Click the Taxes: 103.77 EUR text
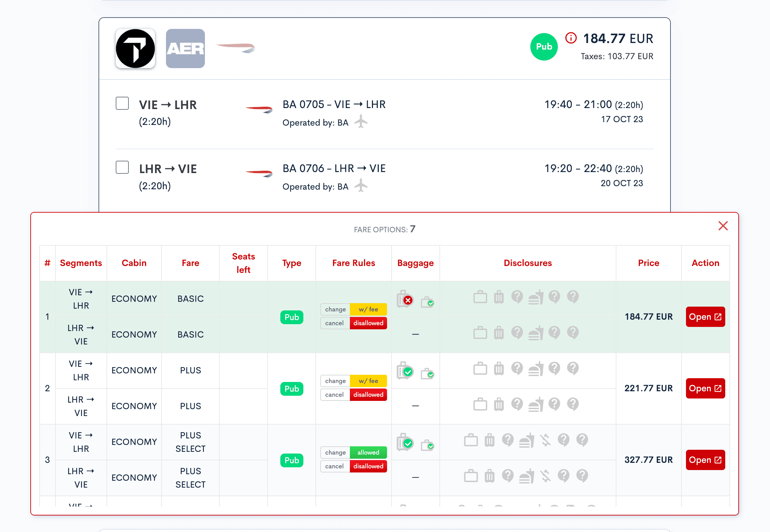This screenshot has height=532, width=770. (617, 56)
